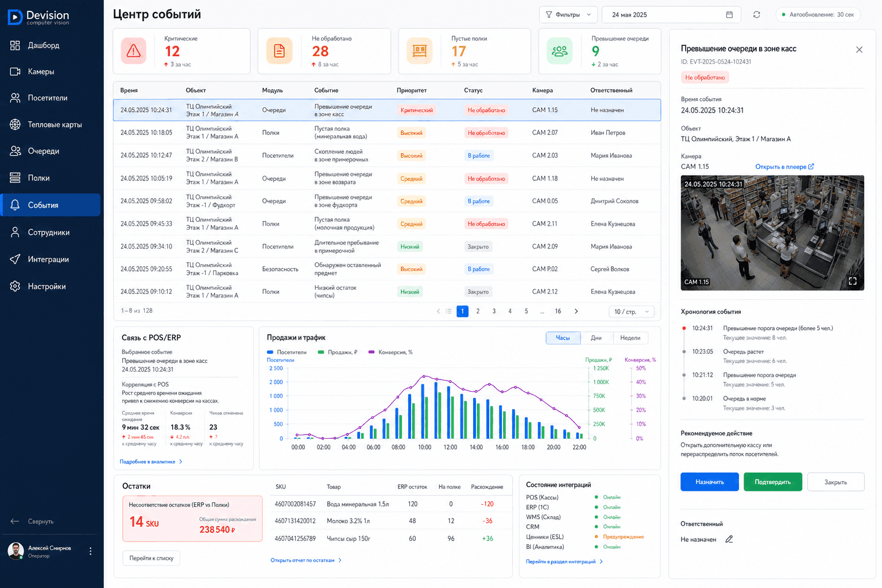Viewport: 882px width, 588px height.
Task: Open the calendar icon in the date field
Action: tap(729, 15)
